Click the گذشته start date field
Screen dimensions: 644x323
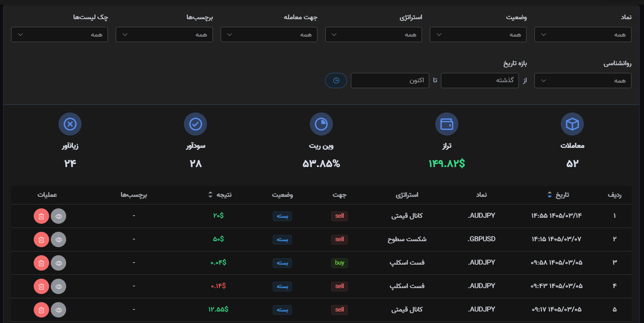[x=480, y=81]
